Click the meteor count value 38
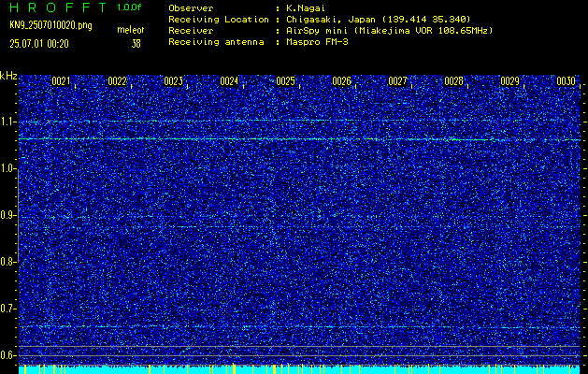 136,44
